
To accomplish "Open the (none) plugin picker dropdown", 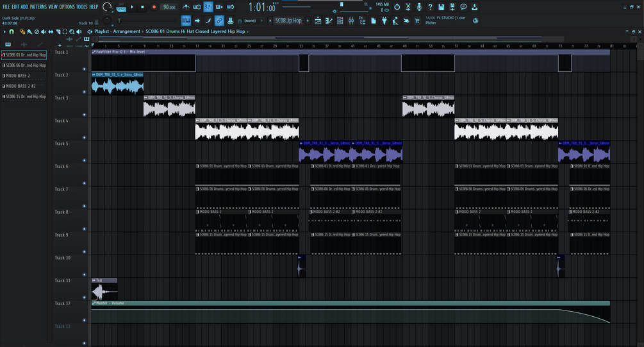I will point(250,21).
